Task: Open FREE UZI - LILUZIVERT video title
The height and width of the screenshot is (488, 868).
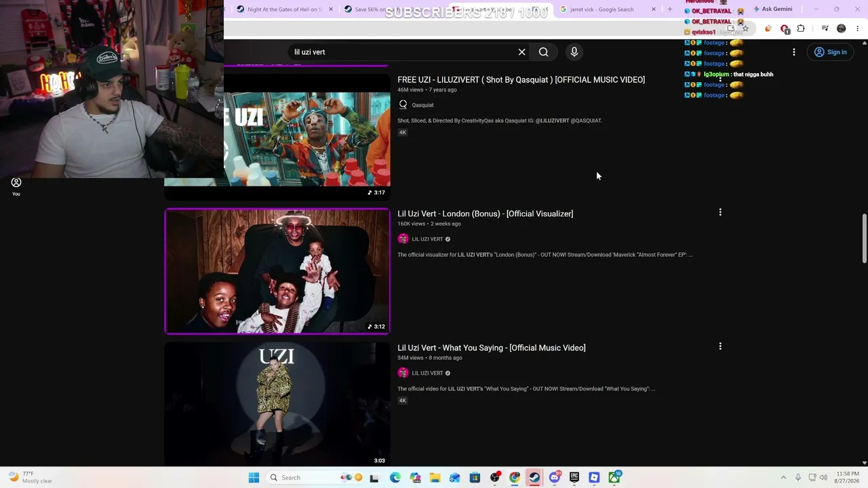Action: pyautogui.click(x=521, y=80)
